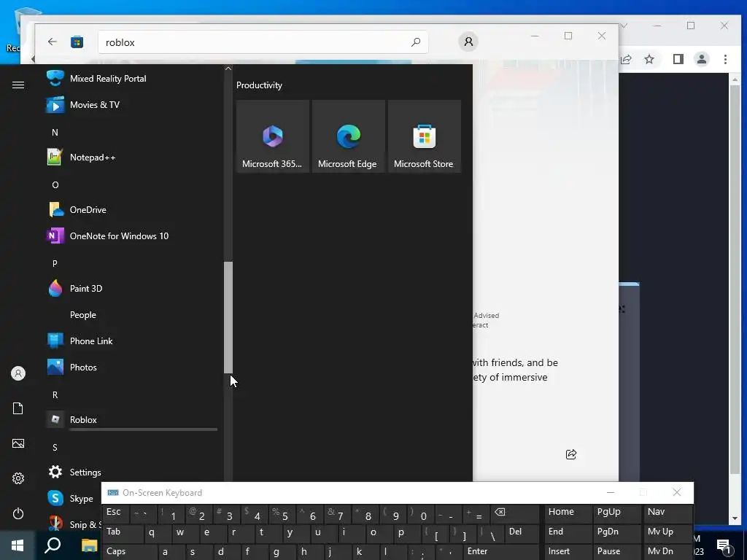Open notification center icon
This screenshot has width=747, height=560.
click(724, 546)
